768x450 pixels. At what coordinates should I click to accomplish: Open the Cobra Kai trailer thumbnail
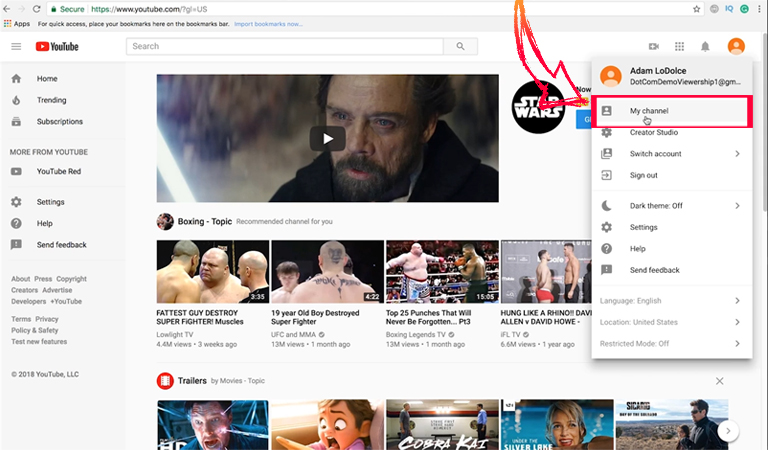click(442, 425)
